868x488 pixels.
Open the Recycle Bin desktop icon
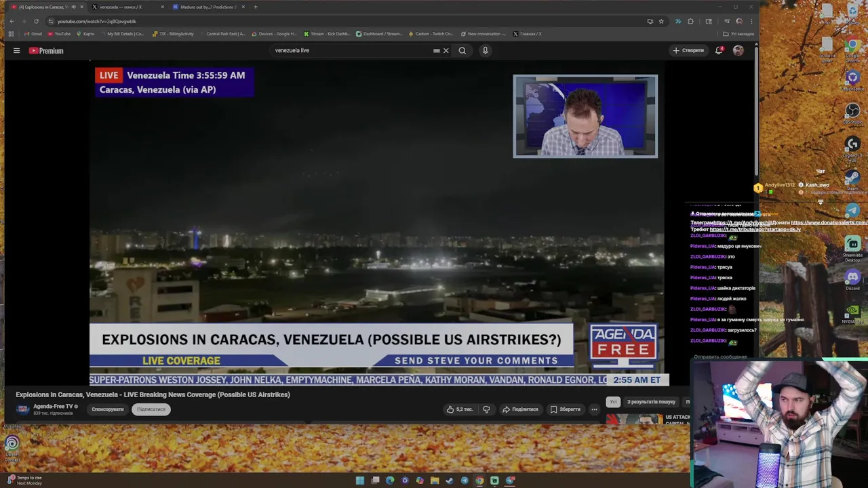click(852, 14)
